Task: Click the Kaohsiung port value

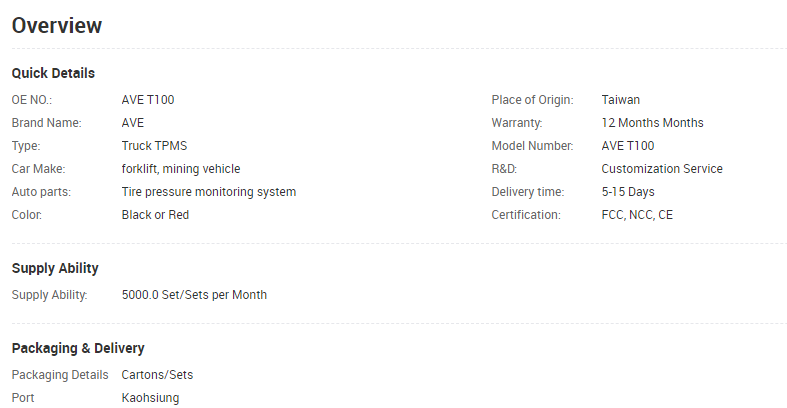Action: 150,398
